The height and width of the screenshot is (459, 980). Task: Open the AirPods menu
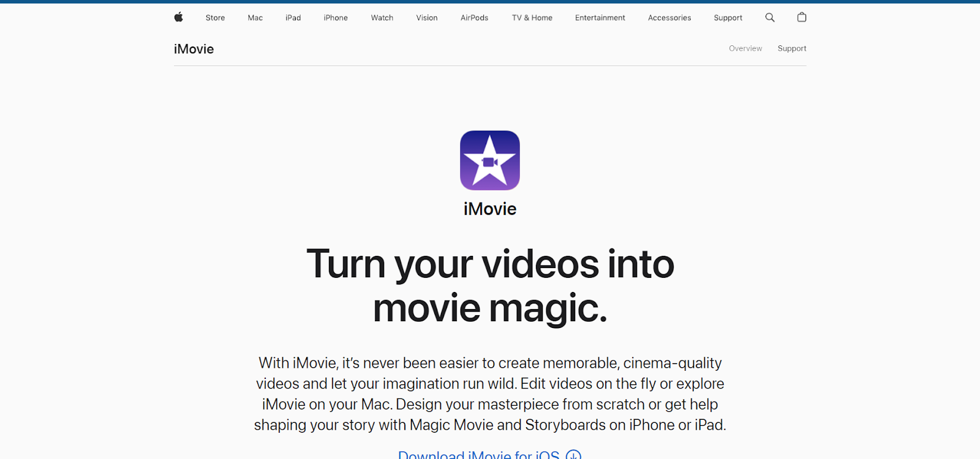(x=475, y=18)
